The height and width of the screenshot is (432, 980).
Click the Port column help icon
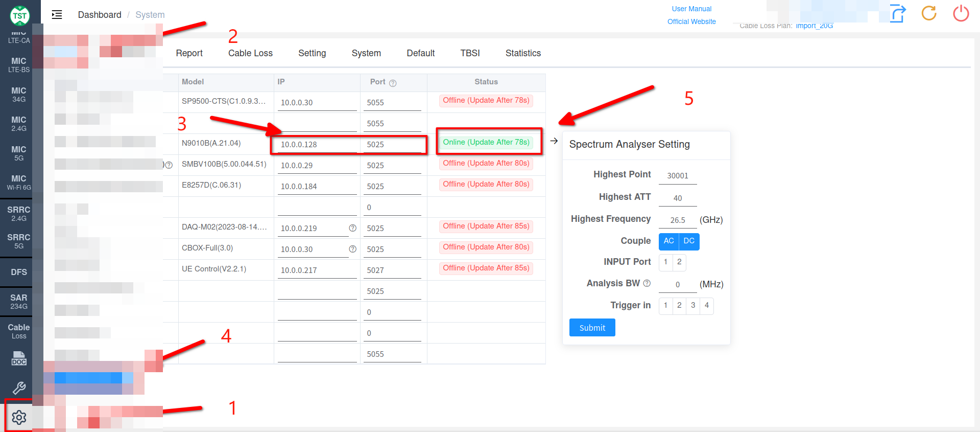click(393, 83)
